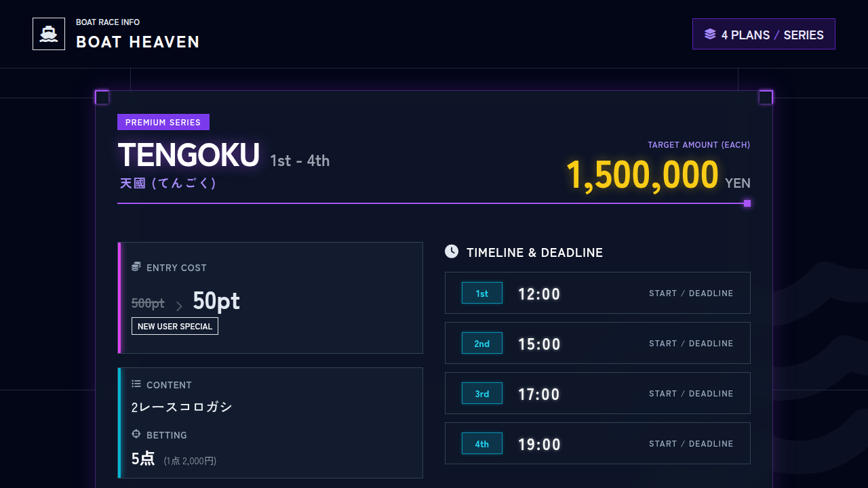Select the 1st round badge

click(482, 293)
